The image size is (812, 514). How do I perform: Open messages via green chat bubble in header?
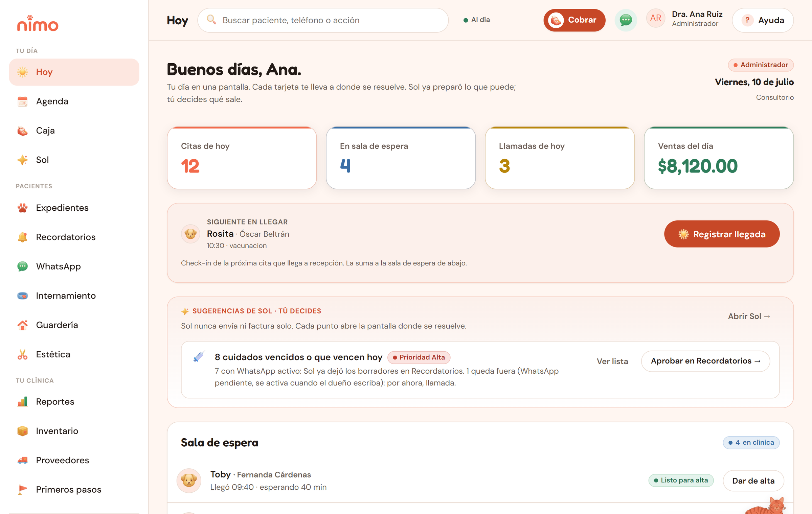626,20
